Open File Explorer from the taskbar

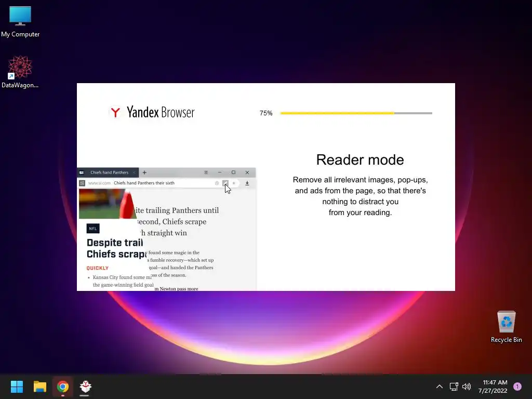39,387
